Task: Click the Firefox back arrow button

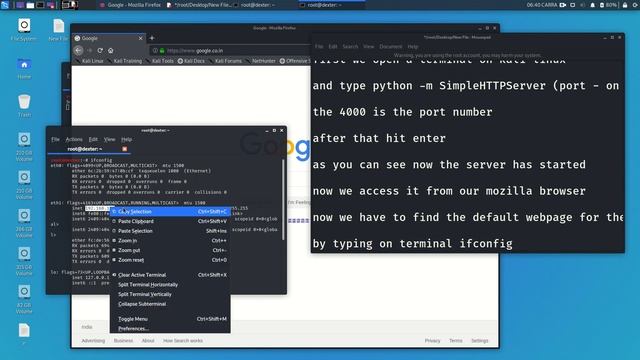Action: (x=78, y=51)
